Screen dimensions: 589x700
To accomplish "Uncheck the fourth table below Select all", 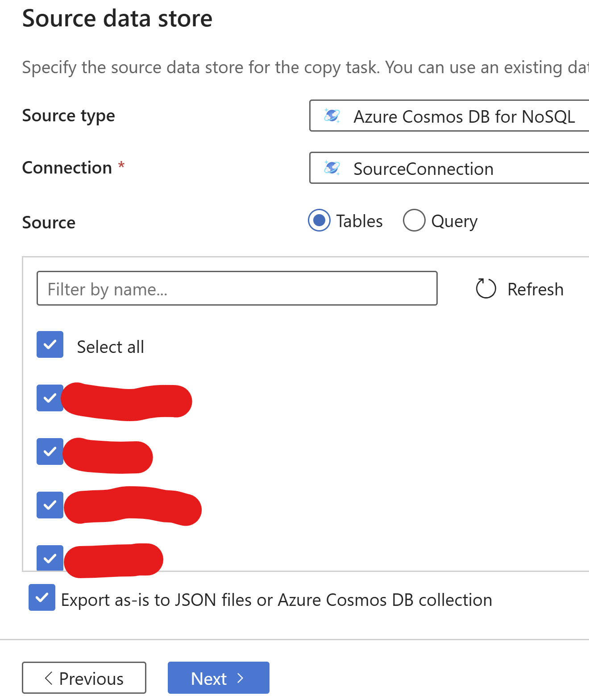I will [x=50, y=558].
